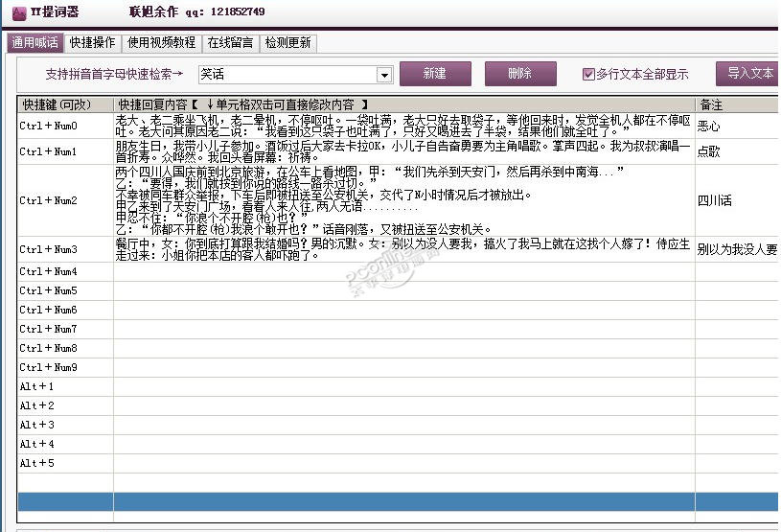Select the Ctrl+Num0 hotkey cell

click(66, 126)
